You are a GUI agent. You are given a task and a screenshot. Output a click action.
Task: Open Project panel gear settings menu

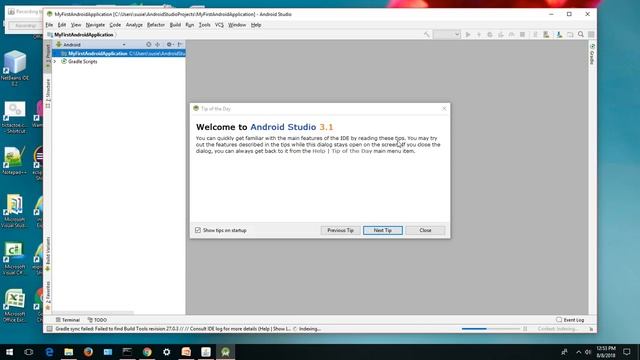click(x=169, y=44)
